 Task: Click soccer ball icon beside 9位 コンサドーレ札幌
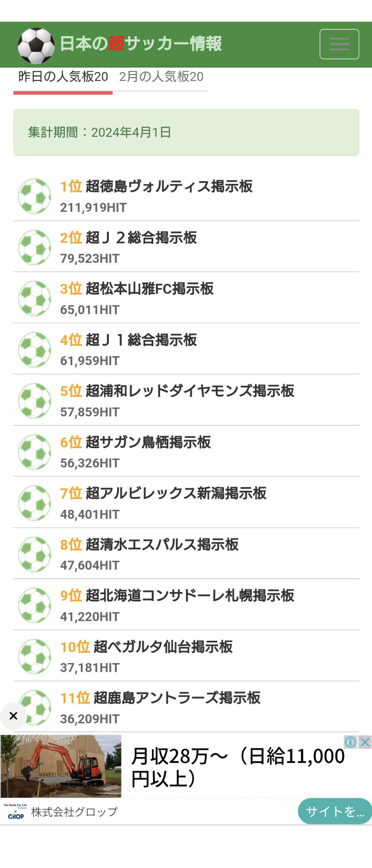pyautogui.click(x=34, y=605)
